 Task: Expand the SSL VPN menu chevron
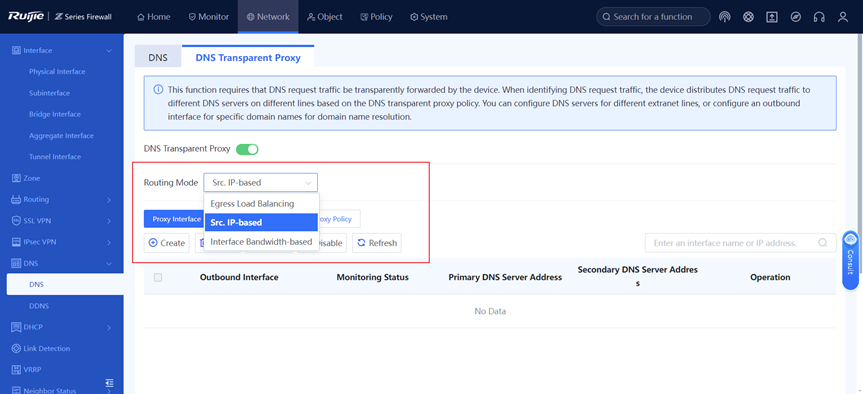[109, 221]
